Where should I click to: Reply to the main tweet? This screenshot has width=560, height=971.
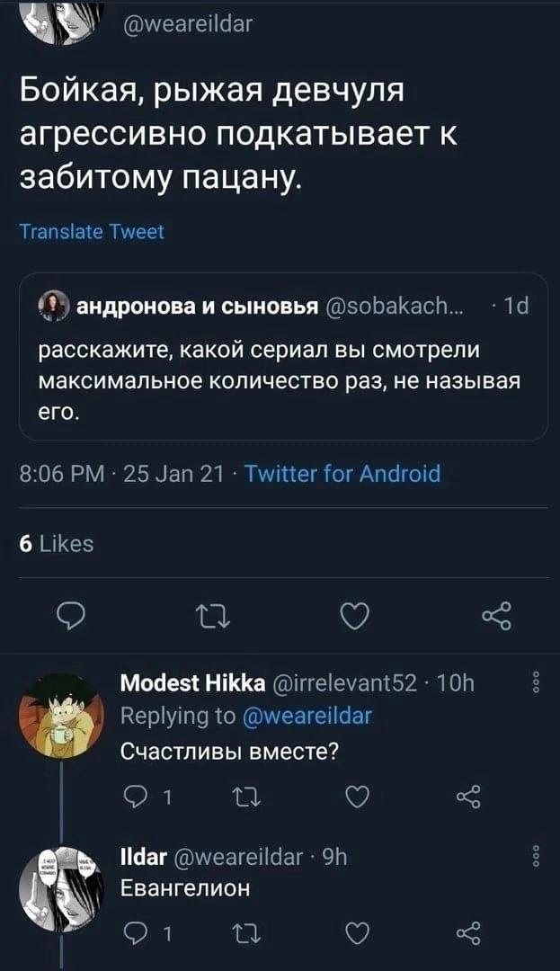(70, 616)
